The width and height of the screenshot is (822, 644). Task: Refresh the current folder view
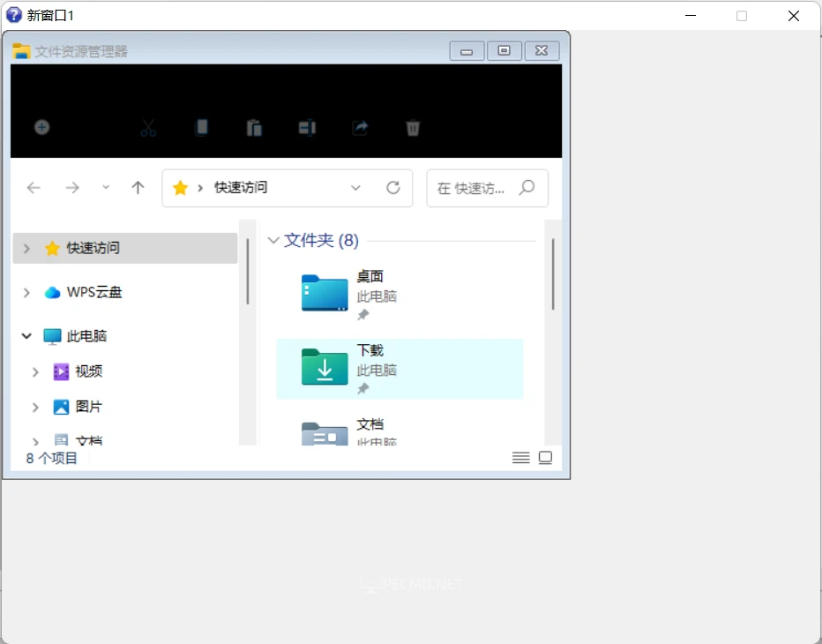[x=393, y=187]
